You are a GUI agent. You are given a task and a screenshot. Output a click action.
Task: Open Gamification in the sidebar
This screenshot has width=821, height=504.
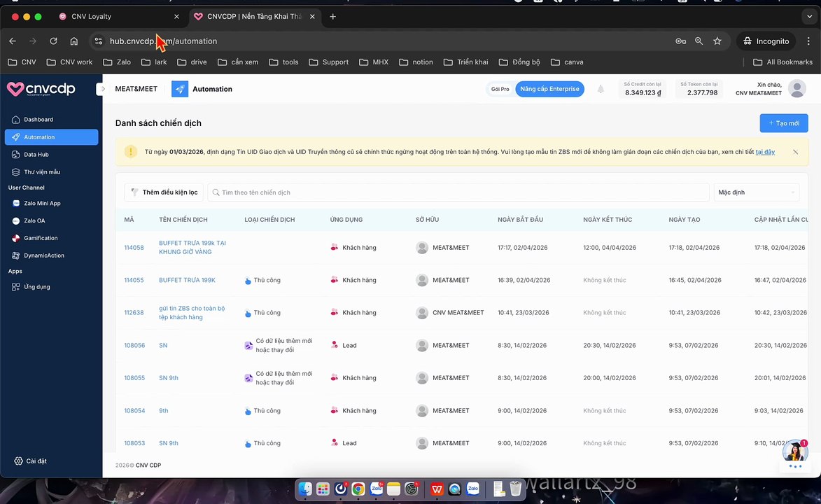(41, 238)
